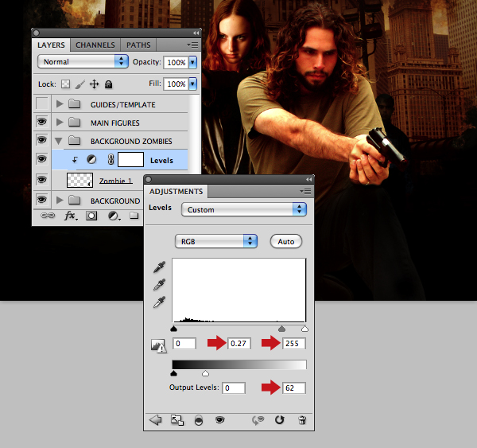Hide the BACKGROUND group
Viewport: 477px width, 448px height.
pyautogui.click(x=42, y=200)
